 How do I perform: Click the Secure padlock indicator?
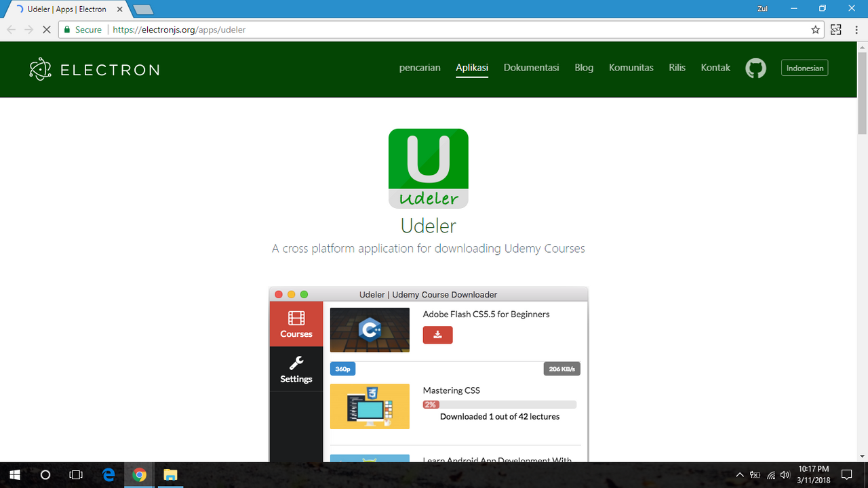click(x=82, y=30)
